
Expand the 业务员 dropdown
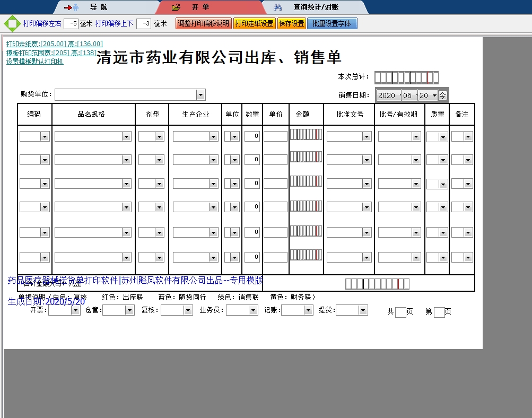pos(253,311)
